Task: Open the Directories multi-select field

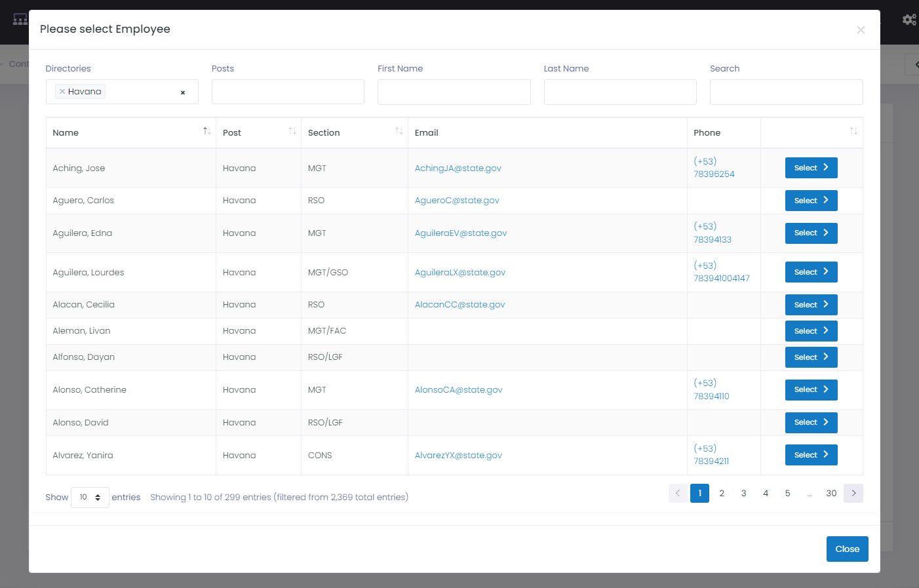Action: (x=122, y=92)
